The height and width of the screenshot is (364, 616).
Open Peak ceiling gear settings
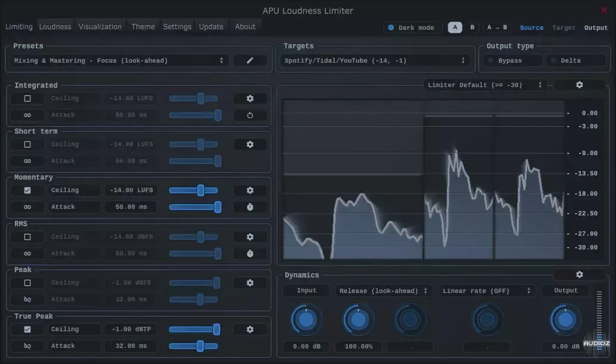click(250, 283)
